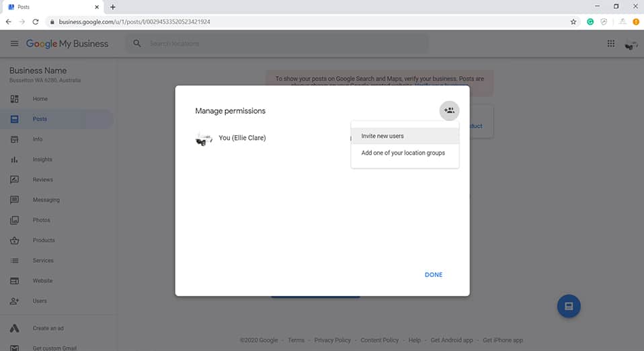Viewport: 644px width, 351px height.
Task: Open Insights label in the sidebar
Action: coord(42,159)
